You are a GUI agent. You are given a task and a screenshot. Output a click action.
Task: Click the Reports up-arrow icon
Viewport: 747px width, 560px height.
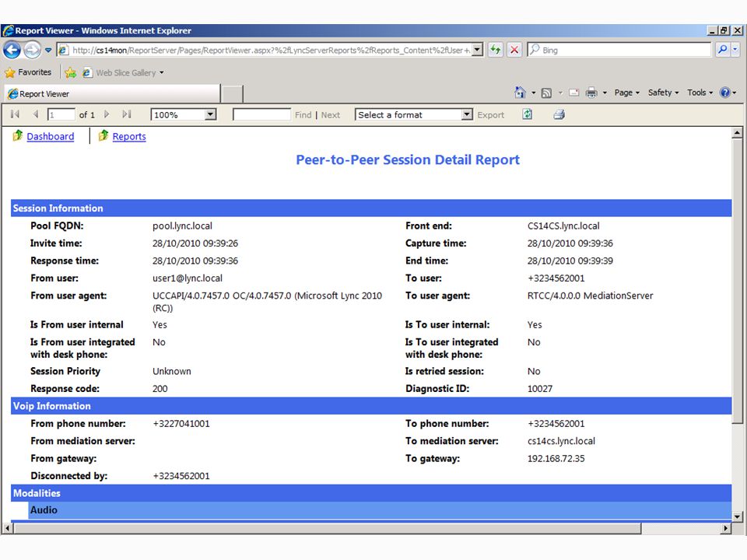pyautogui.click(x=103, y=135)
